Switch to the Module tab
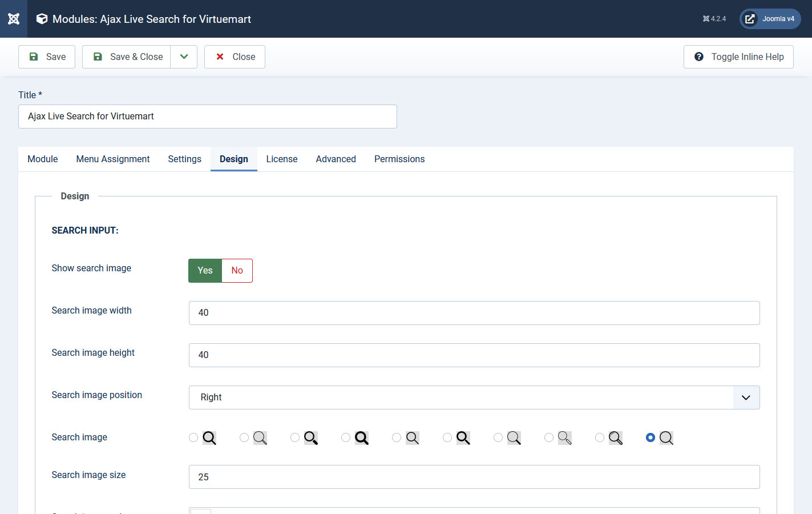The image size is (812, 514). (x=43, y=159)
